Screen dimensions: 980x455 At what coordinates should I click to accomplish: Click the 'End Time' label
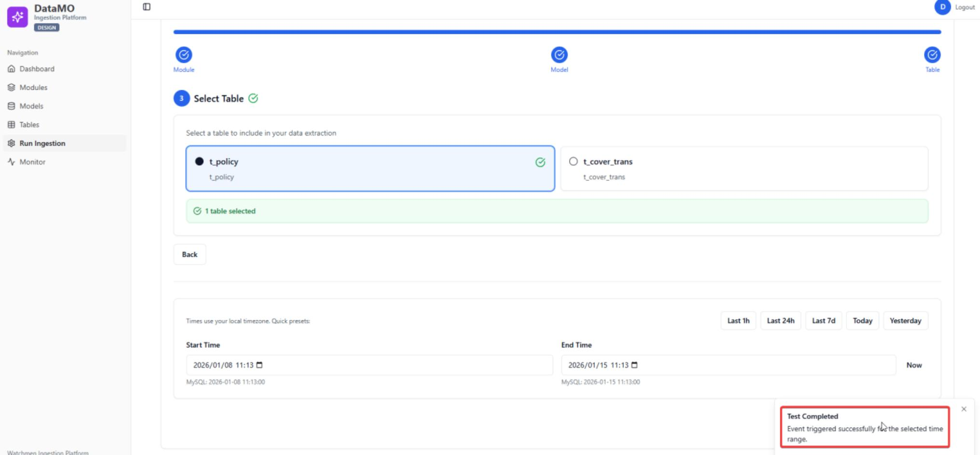click(576, 345)
